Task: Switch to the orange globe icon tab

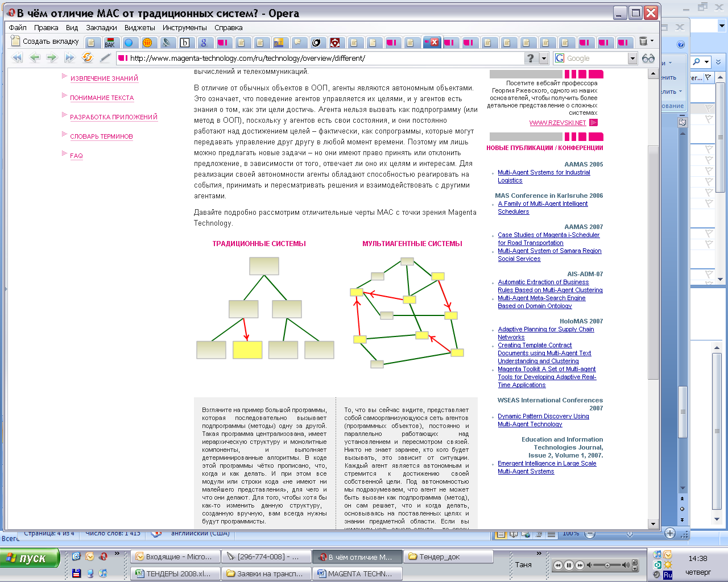Action: (x=147, y=43)
